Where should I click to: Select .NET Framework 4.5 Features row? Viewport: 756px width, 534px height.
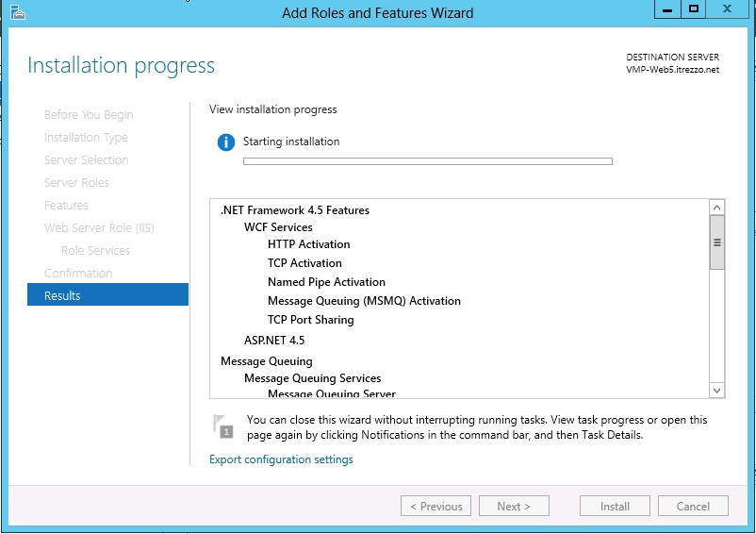pos(295,210)
